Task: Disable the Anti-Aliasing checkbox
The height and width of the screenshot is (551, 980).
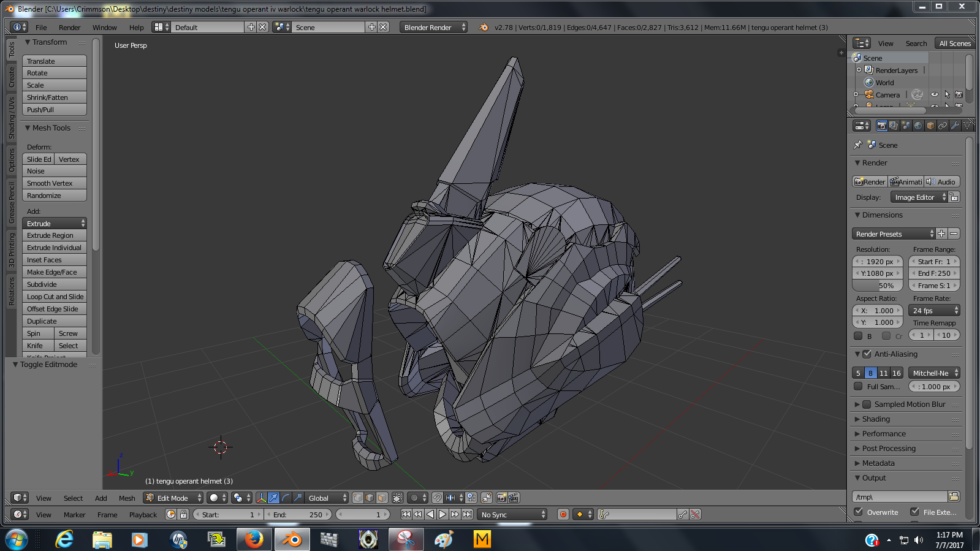Action: 867,354
